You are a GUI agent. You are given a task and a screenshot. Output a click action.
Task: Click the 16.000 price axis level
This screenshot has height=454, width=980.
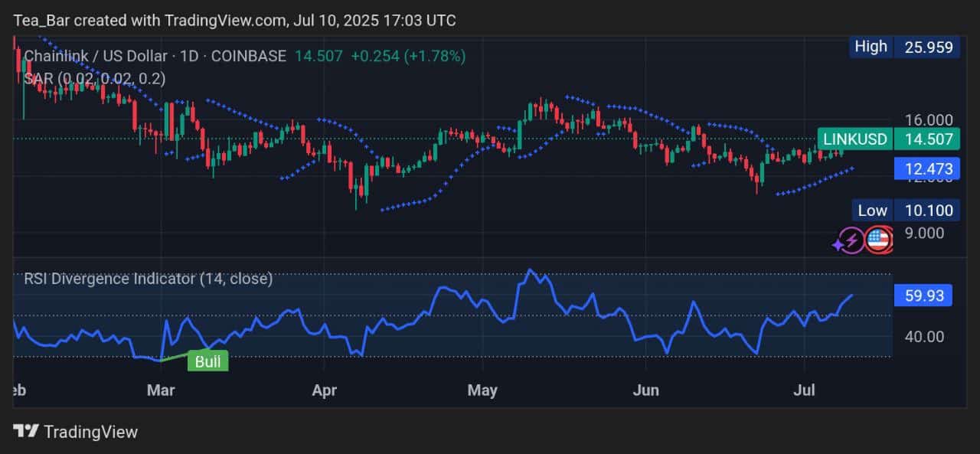click(x=928, y=120)
